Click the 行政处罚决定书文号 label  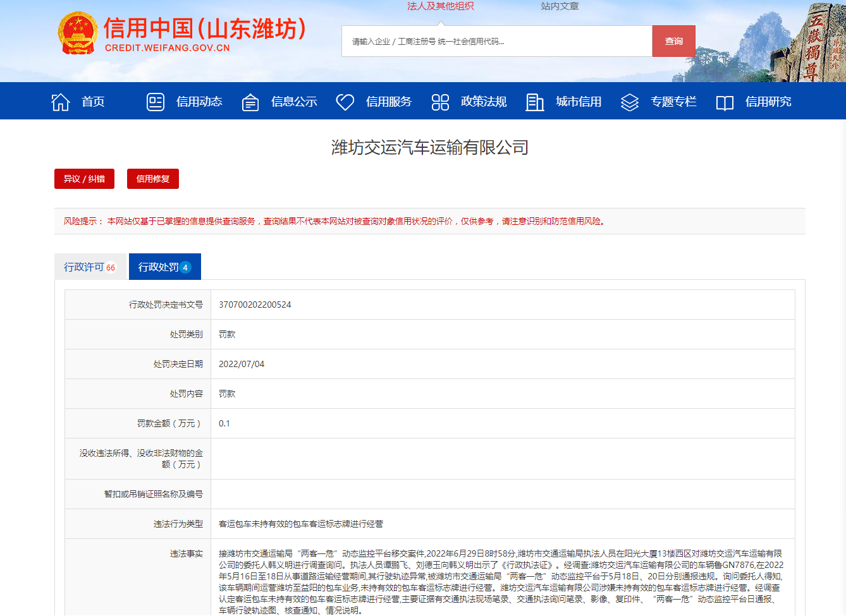point(166,305)
